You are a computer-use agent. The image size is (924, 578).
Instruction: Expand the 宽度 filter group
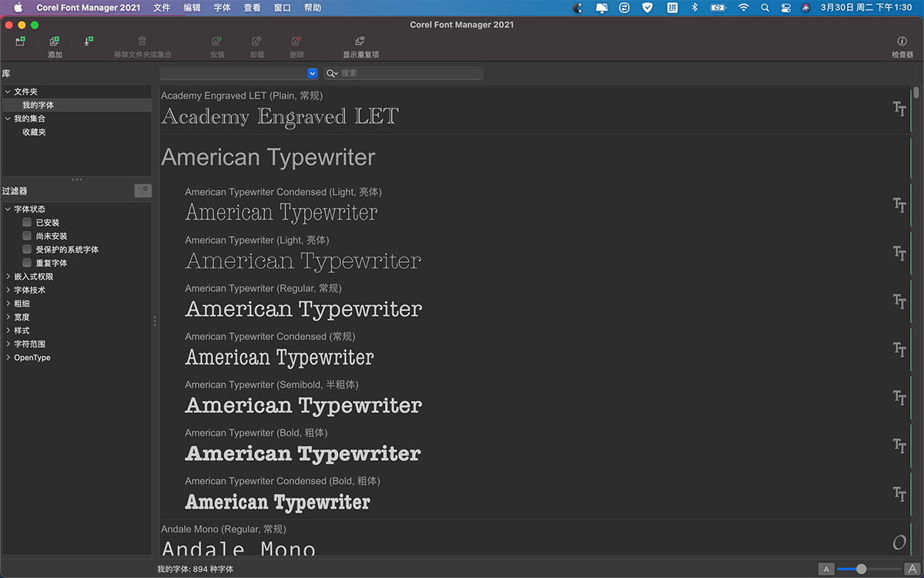click(8, 317)
